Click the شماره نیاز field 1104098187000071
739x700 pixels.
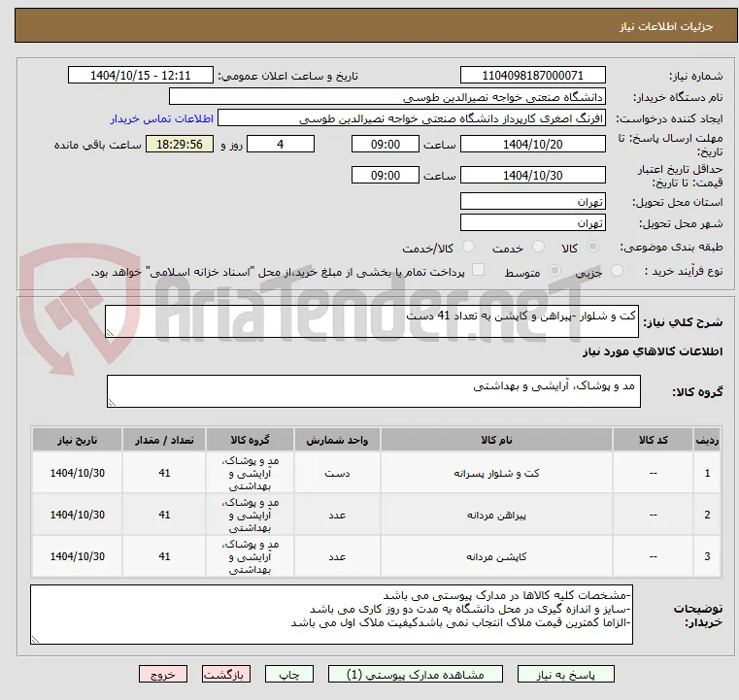(x=532, y=76)
